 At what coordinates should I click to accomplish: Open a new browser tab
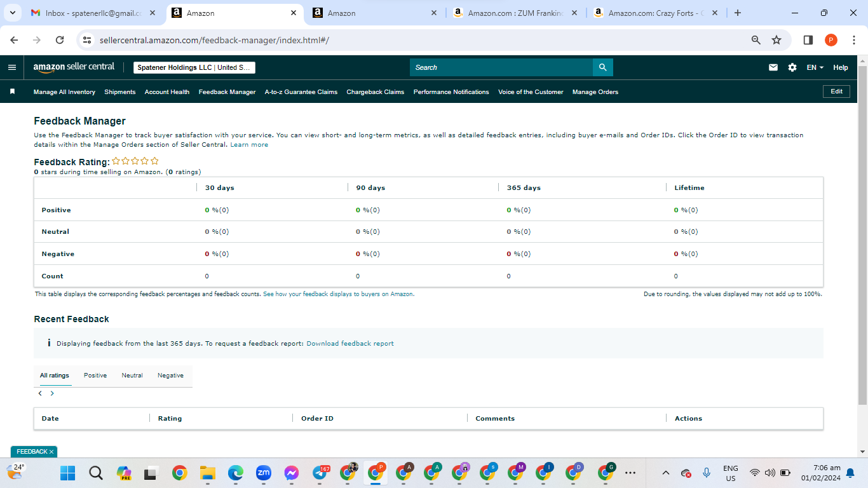click(x=738, y=13)
